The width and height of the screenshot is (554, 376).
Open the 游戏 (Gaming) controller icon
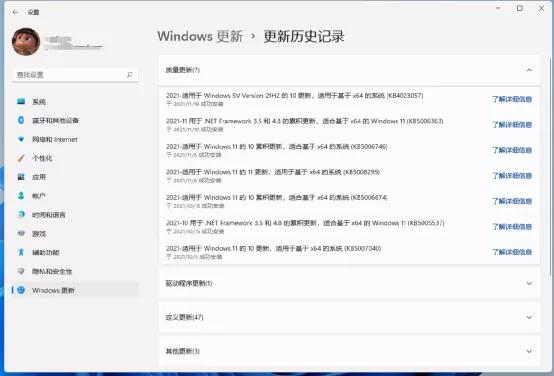[21, 233]
